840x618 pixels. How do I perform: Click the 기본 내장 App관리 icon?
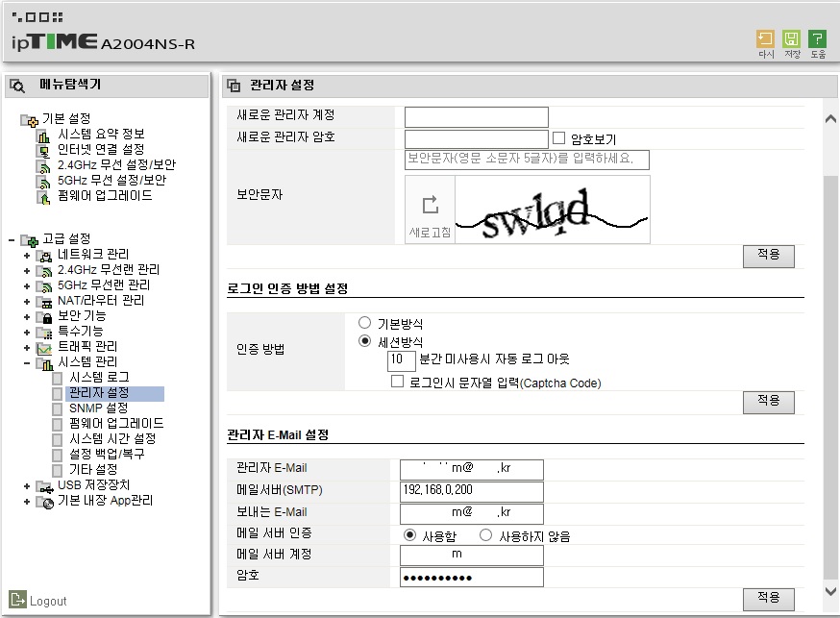44,503
